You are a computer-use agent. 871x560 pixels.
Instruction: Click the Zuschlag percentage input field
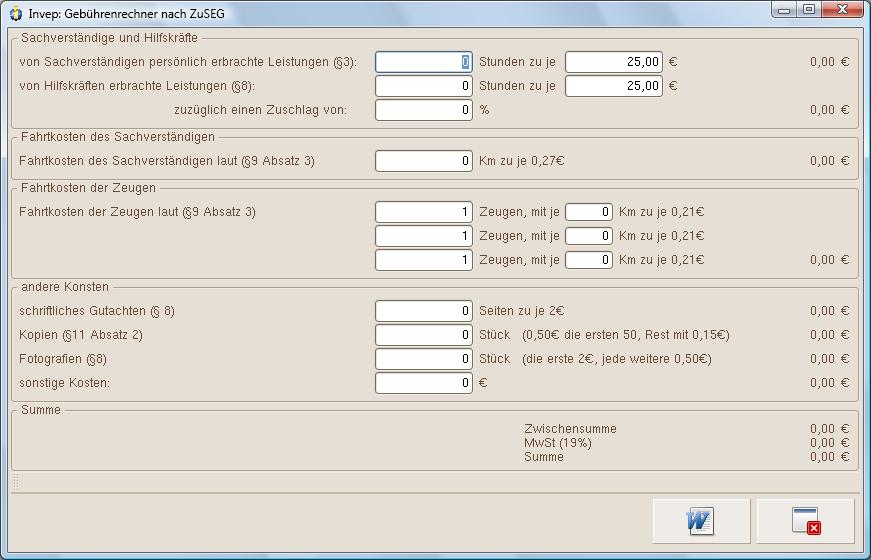424,110
